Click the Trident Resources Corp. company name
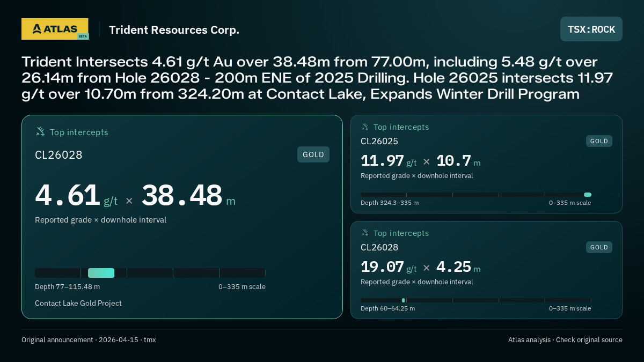Viewport: 644px width, 362px height. pos(174,29)
